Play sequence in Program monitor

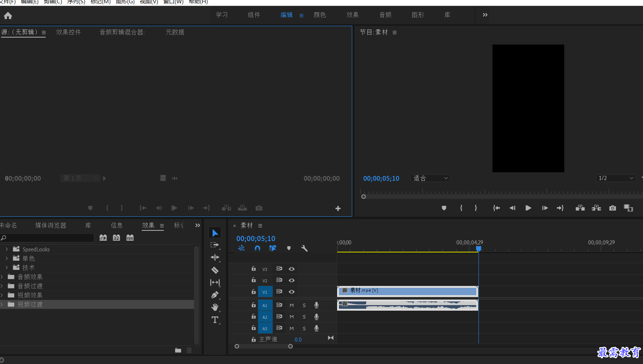point(528,208)
